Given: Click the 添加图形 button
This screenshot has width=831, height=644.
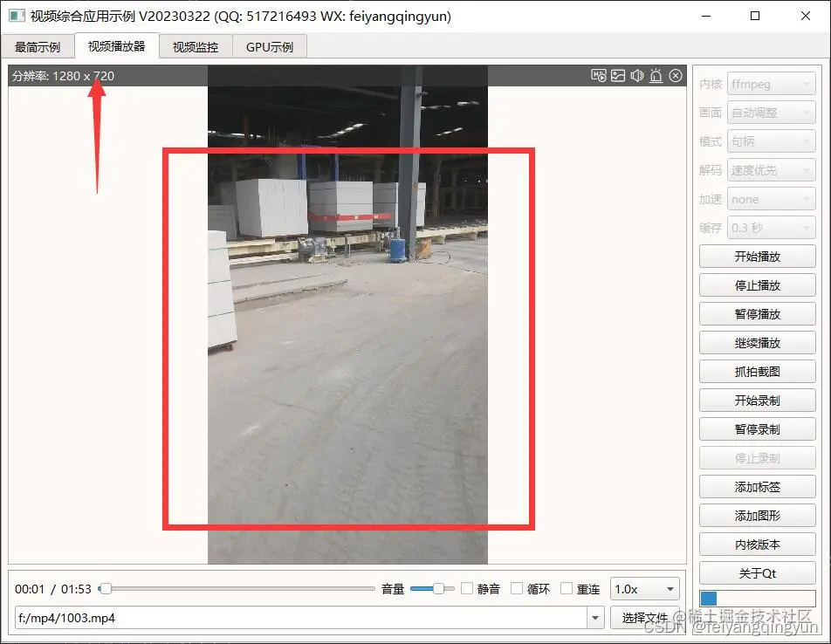Looking at the screenshot, I should coord(758,516).
